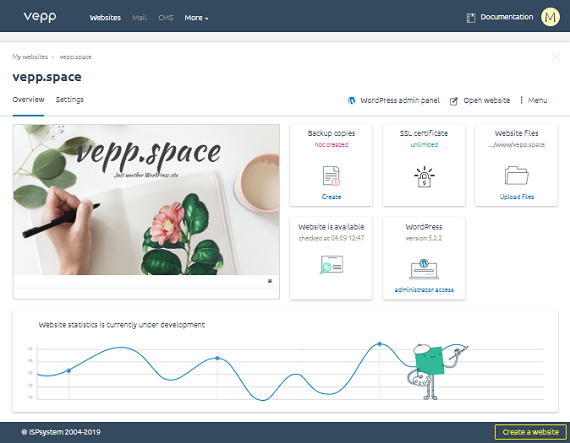570x443 pixels.
Task: Switch to the Settings tab
Action: point(69,100)
